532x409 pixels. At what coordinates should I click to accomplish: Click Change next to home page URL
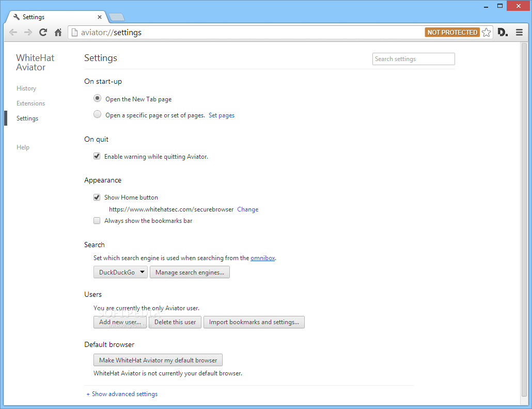(x=248, y=209)
